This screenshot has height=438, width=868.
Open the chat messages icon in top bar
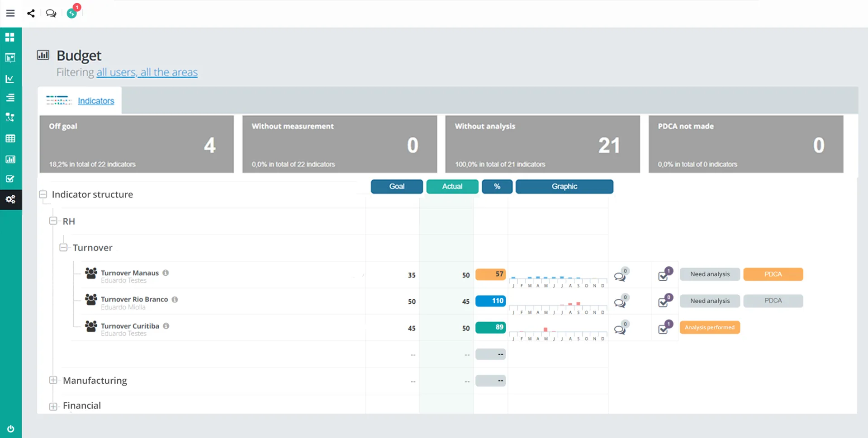point(51,13)
